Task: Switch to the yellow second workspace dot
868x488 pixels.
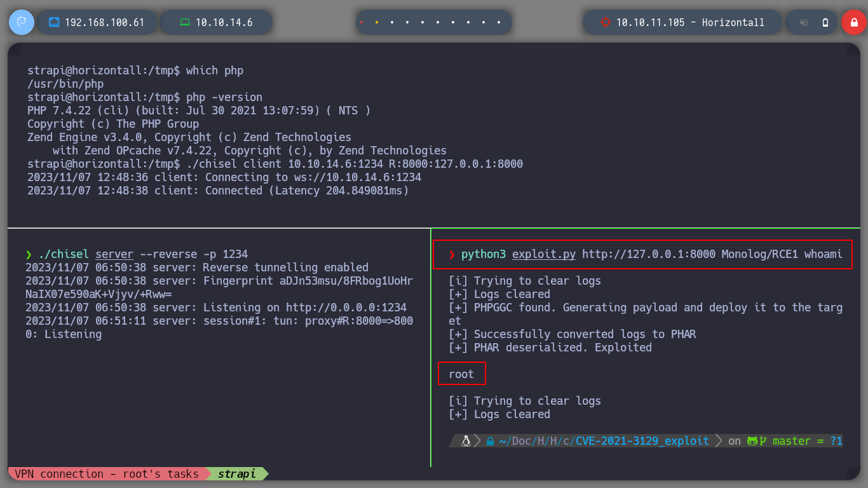Action: coord(377,22)
